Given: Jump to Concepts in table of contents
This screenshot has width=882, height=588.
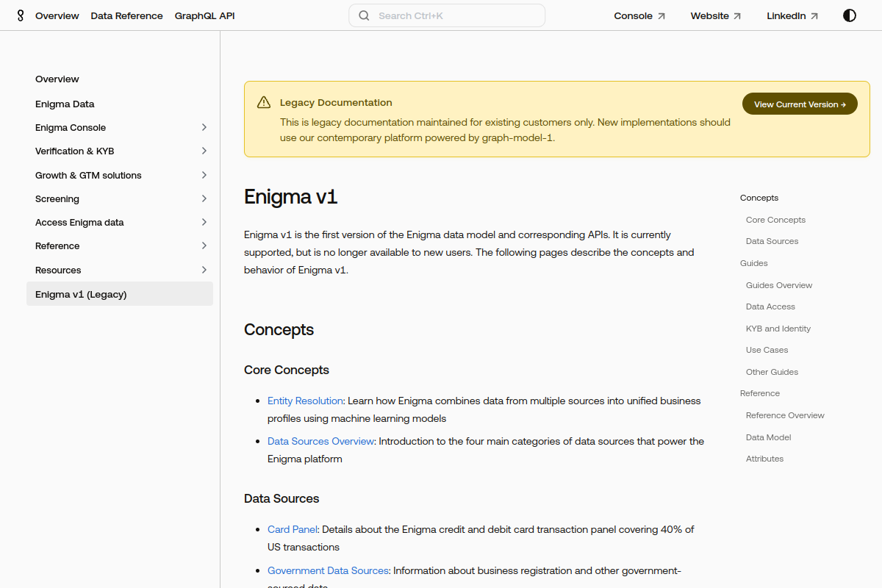Looking at the screenshot, I should [x=759, y=198].
